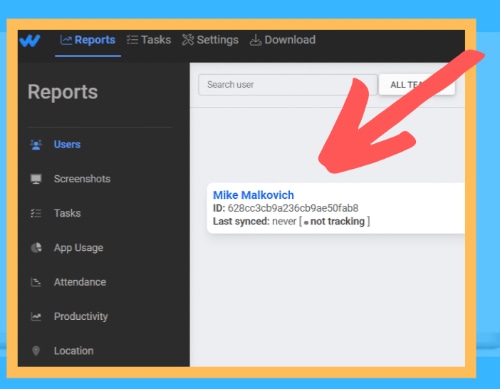Click the blue W app logo

pos(30,41)
